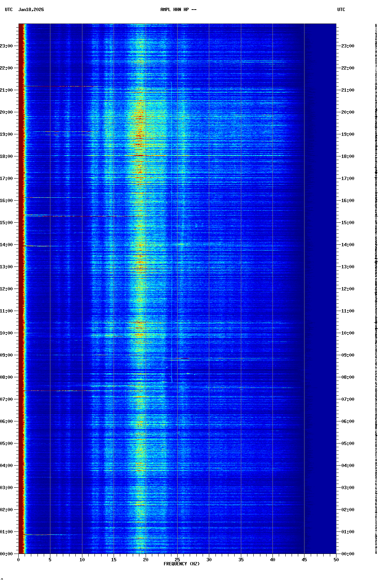
Task: Click the 20:00 label on the right axis
Action: 348,112
